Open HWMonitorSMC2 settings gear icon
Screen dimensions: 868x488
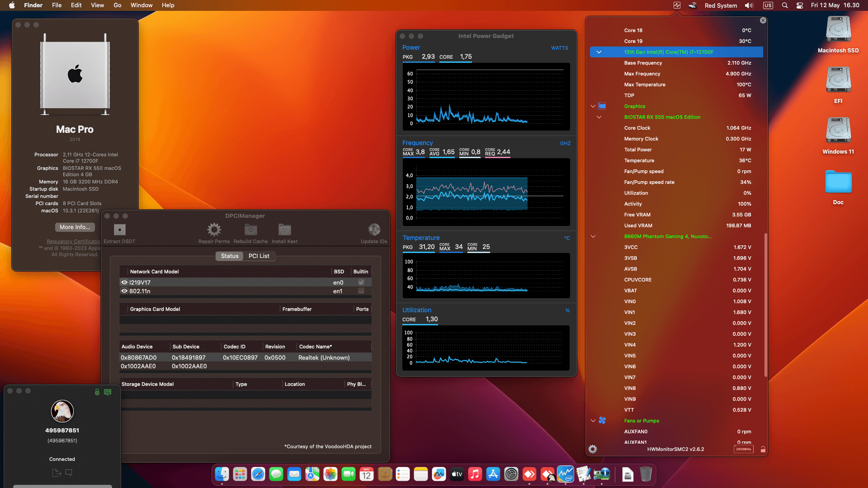(x=593, y=449)
